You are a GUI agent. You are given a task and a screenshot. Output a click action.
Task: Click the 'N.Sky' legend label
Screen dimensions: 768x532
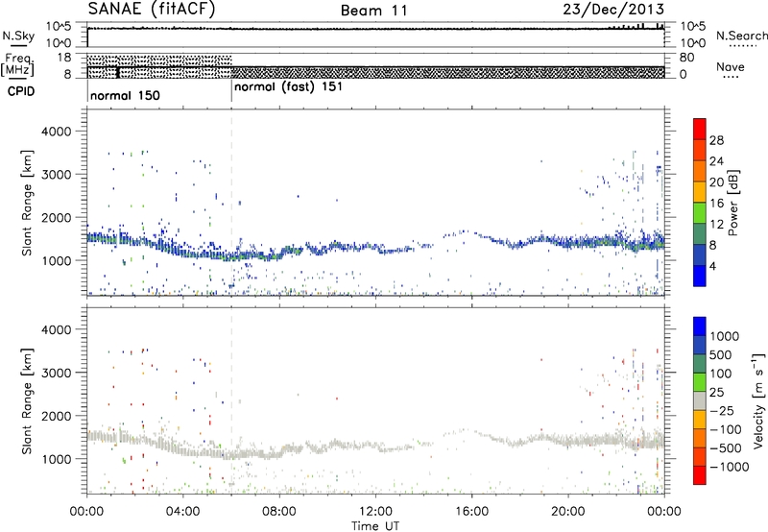tap(18, 36)
